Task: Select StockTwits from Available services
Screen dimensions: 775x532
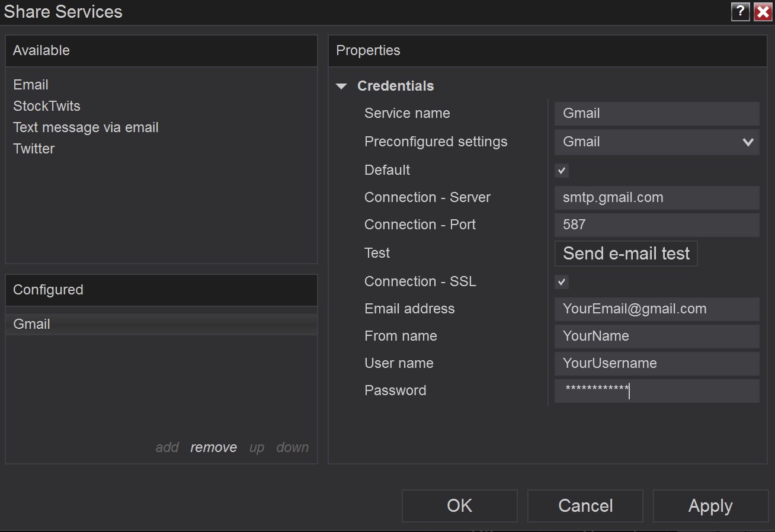Action: click(46, 105)
